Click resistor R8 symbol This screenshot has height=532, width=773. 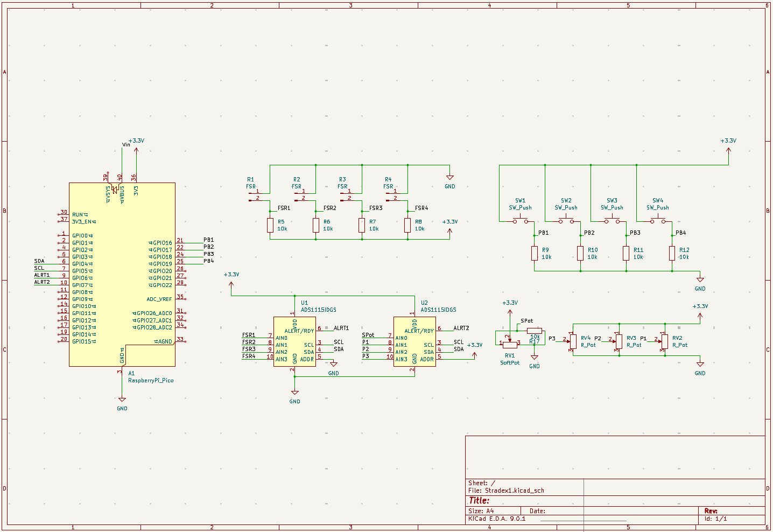[x=407, y=225]
